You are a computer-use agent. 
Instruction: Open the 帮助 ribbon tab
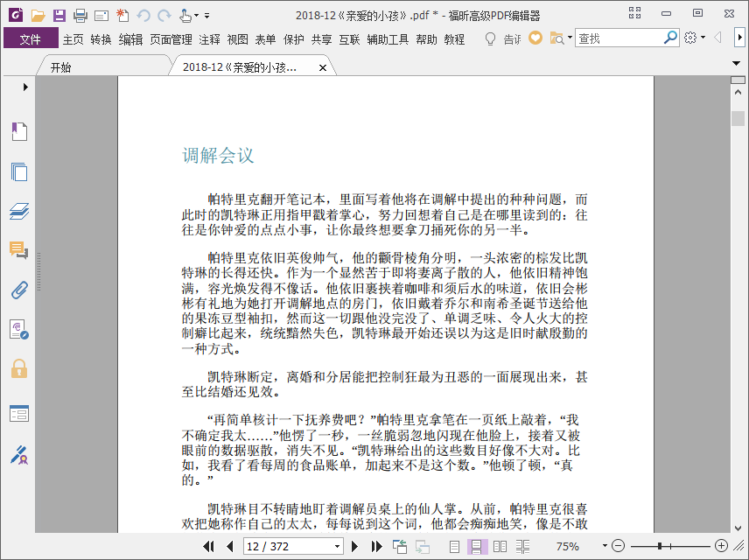pyautogui.click(x=426, y=39)
